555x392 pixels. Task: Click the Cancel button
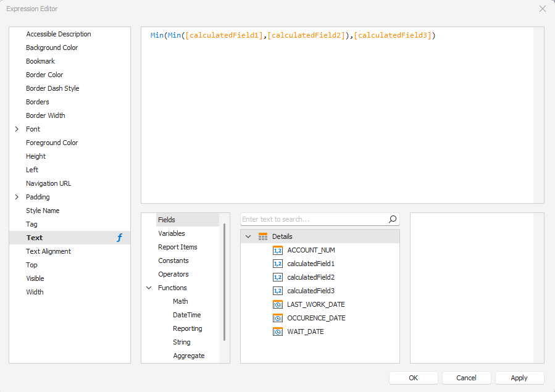[467, 378]
